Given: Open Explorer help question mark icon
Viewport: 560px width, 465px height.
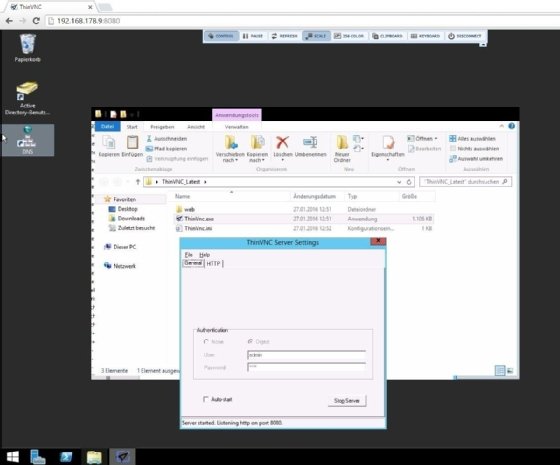Looking at the screenshot, I should pyautogui.click(x=511, y=126).
